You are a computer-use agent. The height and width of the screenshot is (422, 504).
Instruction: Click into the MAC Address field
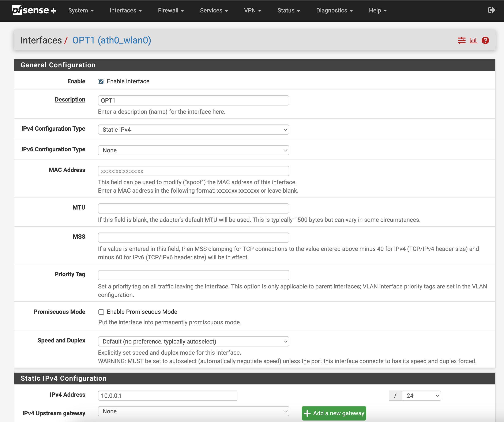(193, 171)
